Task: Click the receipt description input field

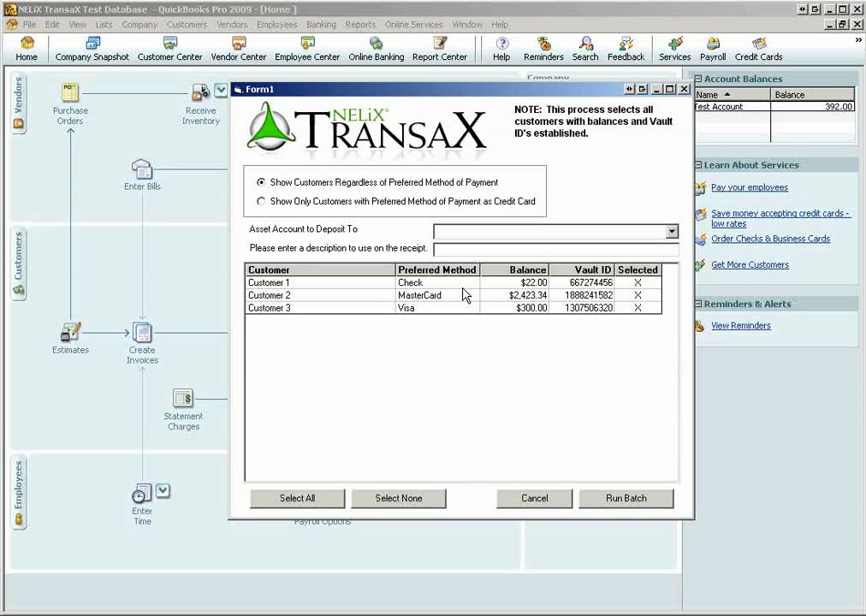Action: click(x=556, y=250)
